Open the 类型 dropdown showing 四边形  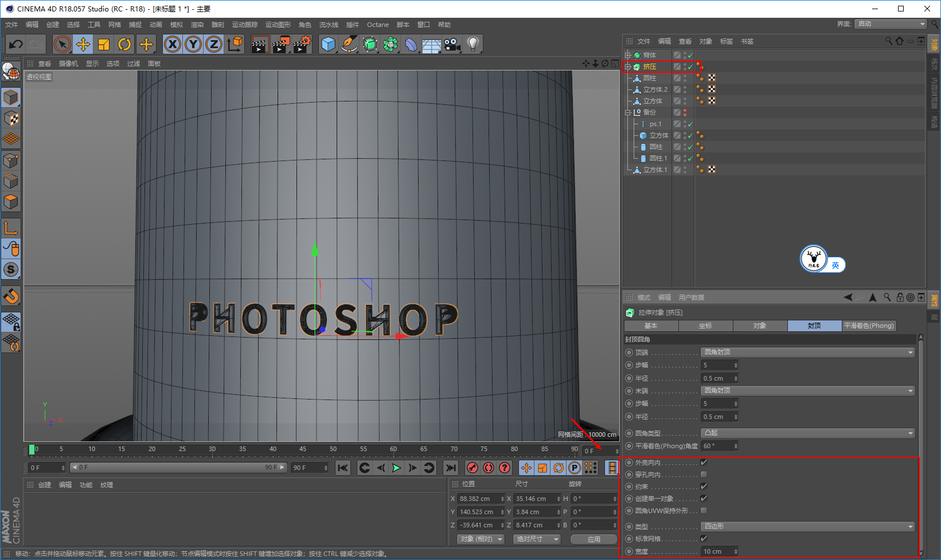pyautogui.click(x=808, y=527)
